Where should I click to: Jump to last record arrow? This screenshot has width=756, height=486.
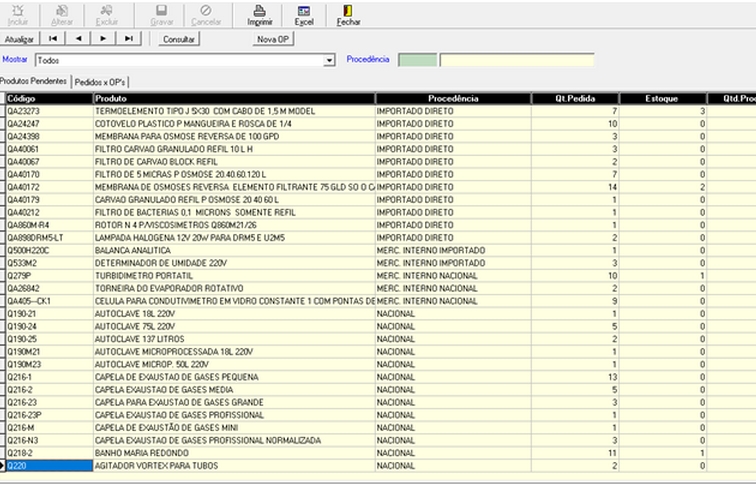129,39
